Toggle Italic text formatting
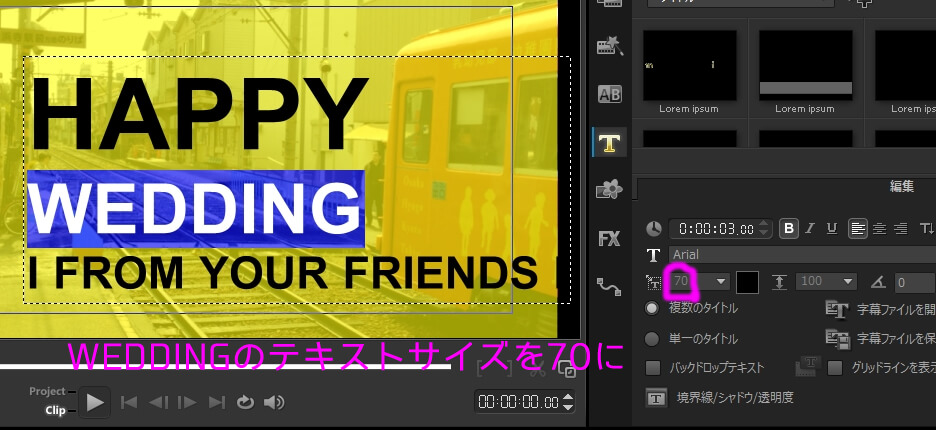 (810, 228)
